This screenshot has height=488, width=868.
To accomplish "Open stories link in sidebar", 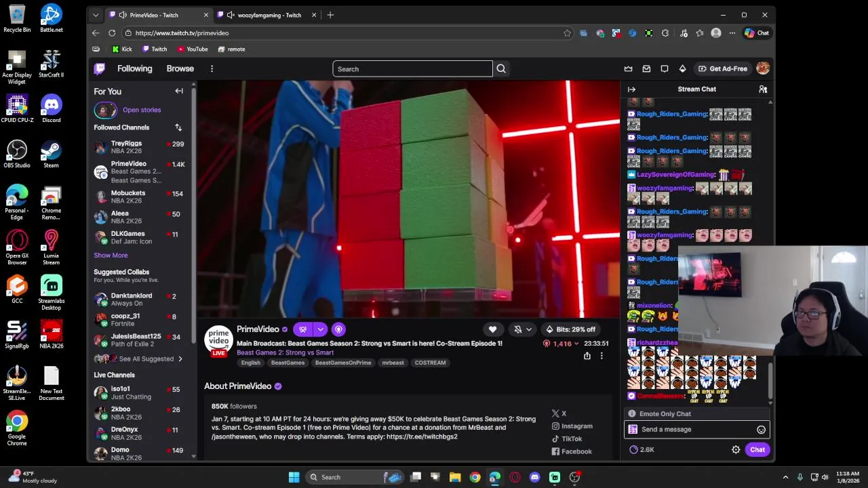I will tap(142, 110).
